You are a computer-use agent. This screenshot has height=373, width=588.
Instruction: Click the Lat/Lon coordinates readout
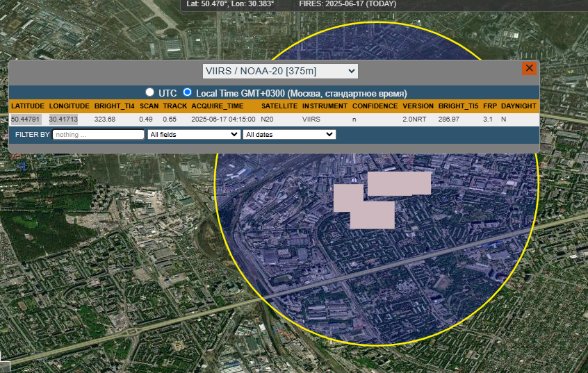point(230,3)
